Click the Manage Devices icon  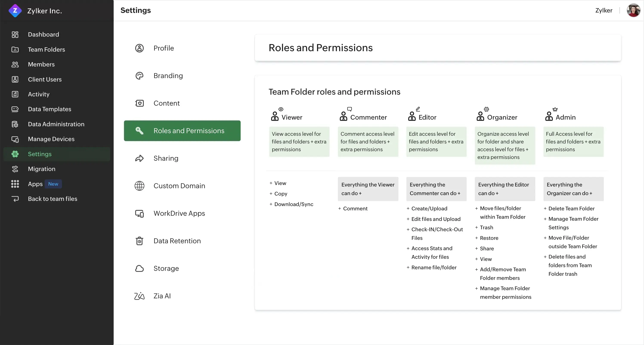tap(15, 139)
